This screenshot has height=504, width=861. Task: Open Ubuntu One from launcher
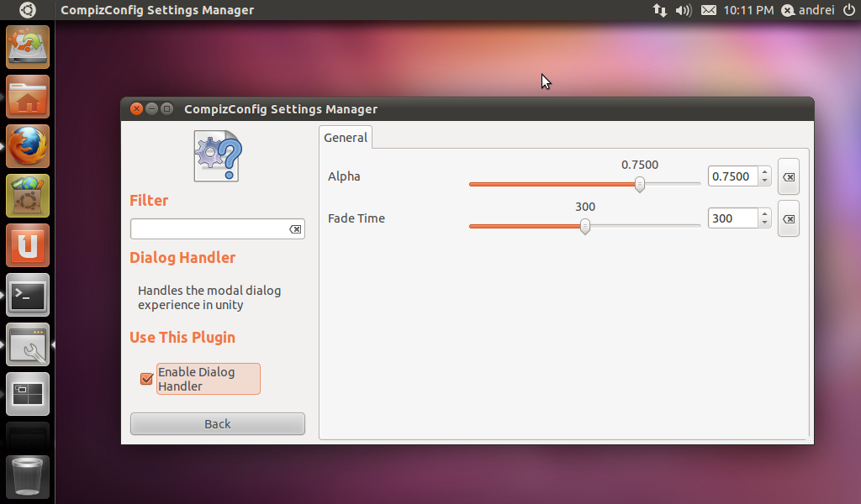pos(28,245)
